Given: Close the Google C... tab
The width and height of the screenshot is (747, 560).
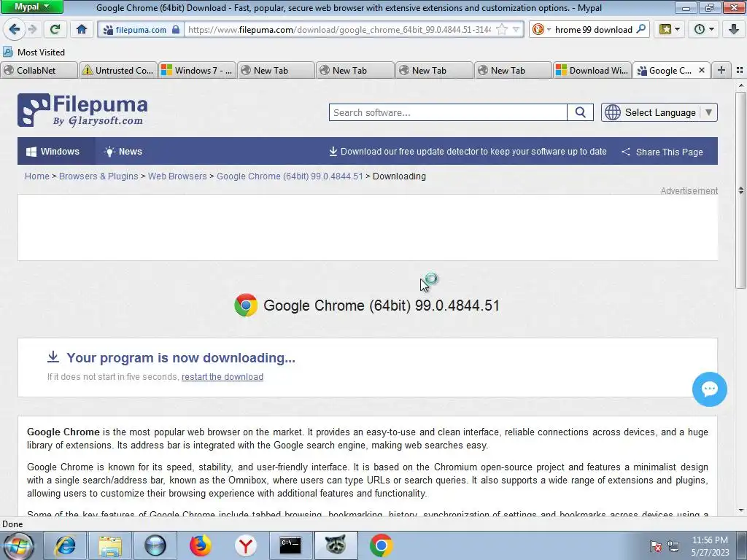Looking at the screenshot, I should (701, 71).
